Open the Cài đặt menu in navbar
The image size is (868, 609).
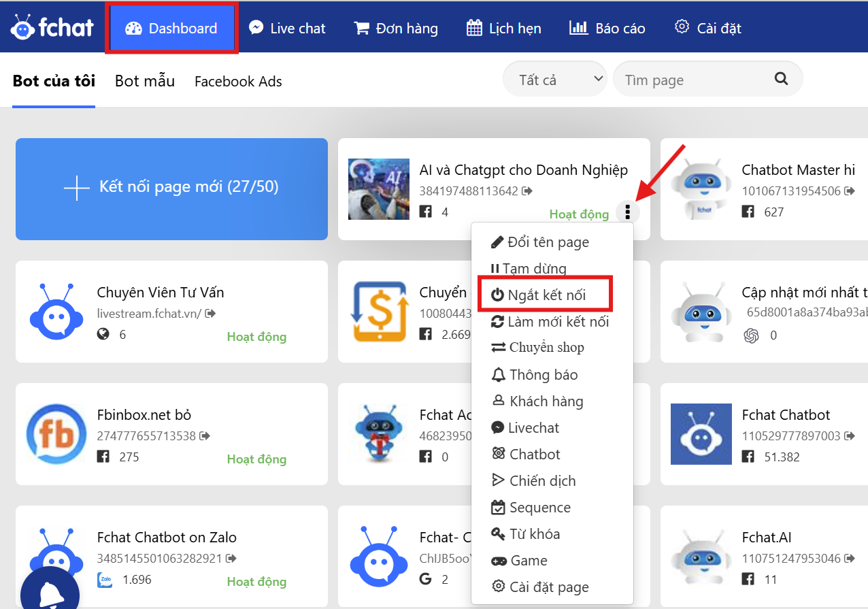(707, 28)
